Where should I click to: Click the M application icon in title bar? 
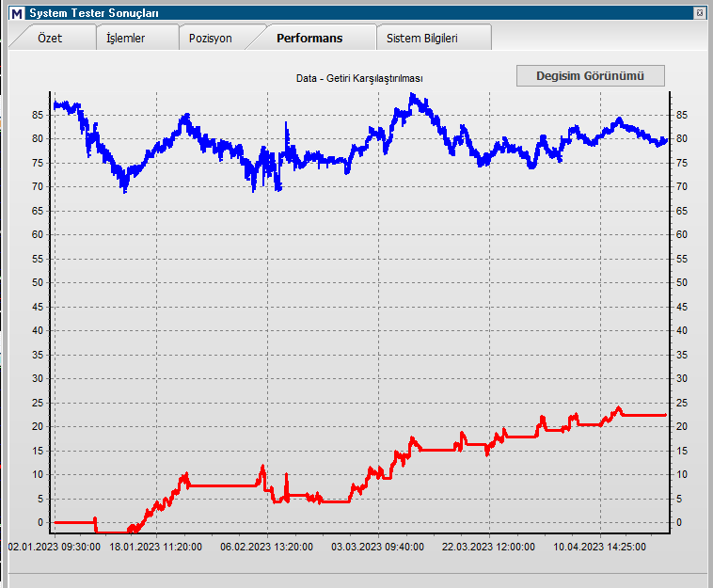point(17,14)
